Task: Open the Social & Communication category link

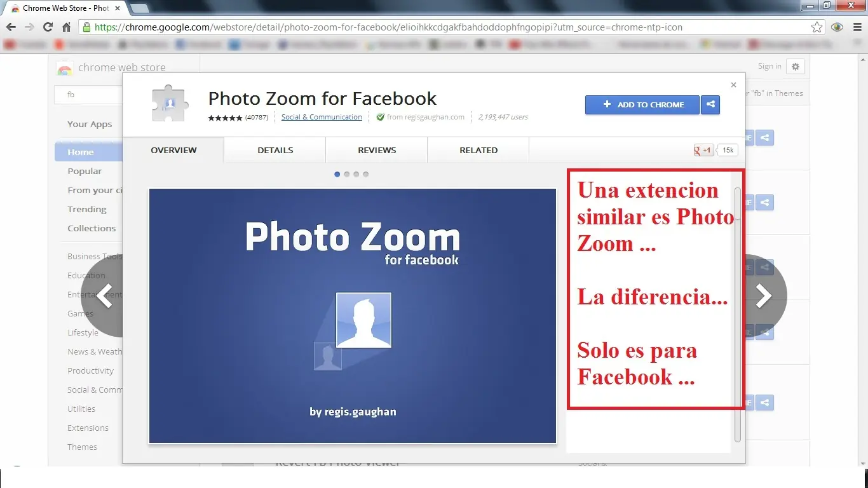Action: click(x=322, y=117)
